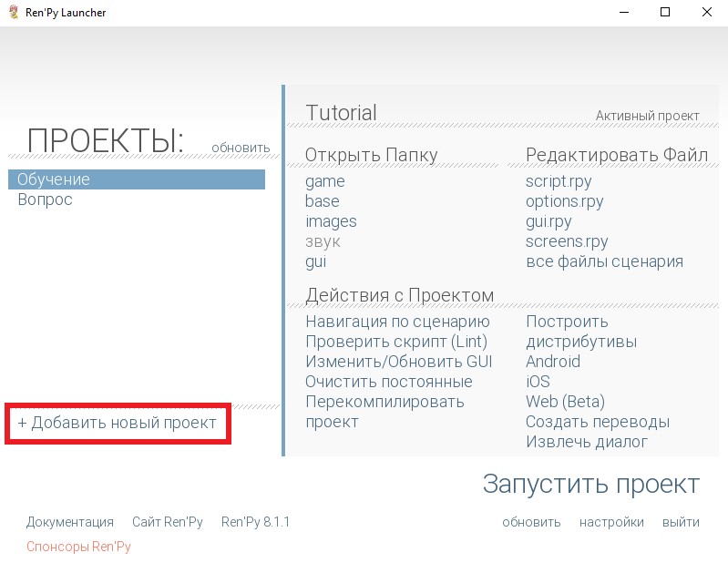Open the gui folder

(x=315, y=261)
